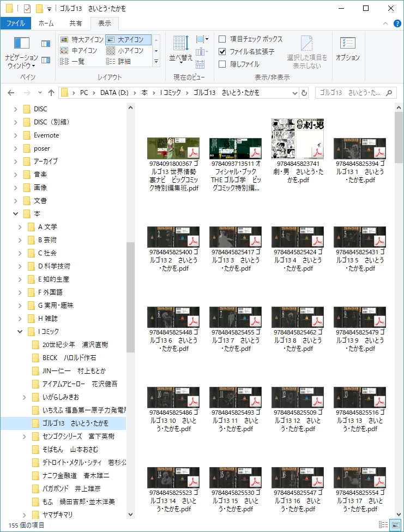Select Extra Large Icons layout (特大アイコン)
Screen dimensions: 404x532
coord(82,40)
